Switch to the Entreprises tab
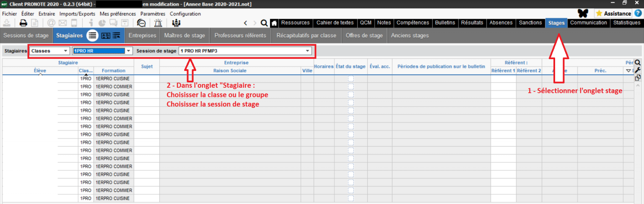This screenshot has height=204, width=644. click(x=143, y=36)
